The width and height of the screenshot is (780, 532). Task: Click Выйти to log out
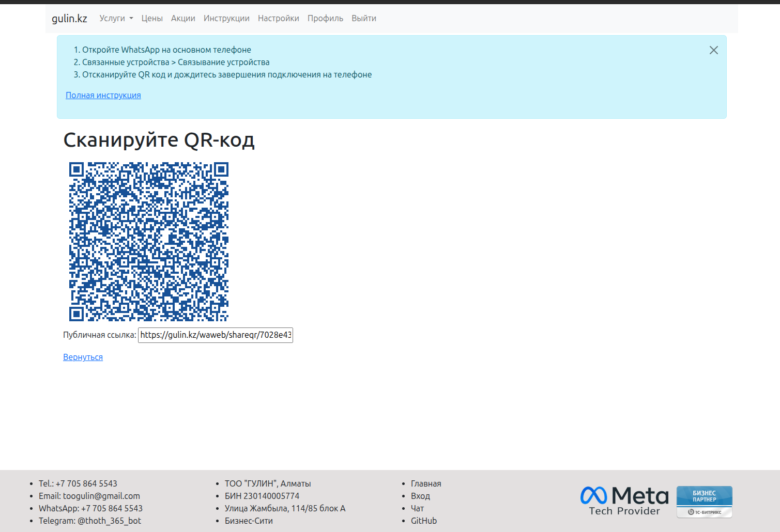click(364, 19)
